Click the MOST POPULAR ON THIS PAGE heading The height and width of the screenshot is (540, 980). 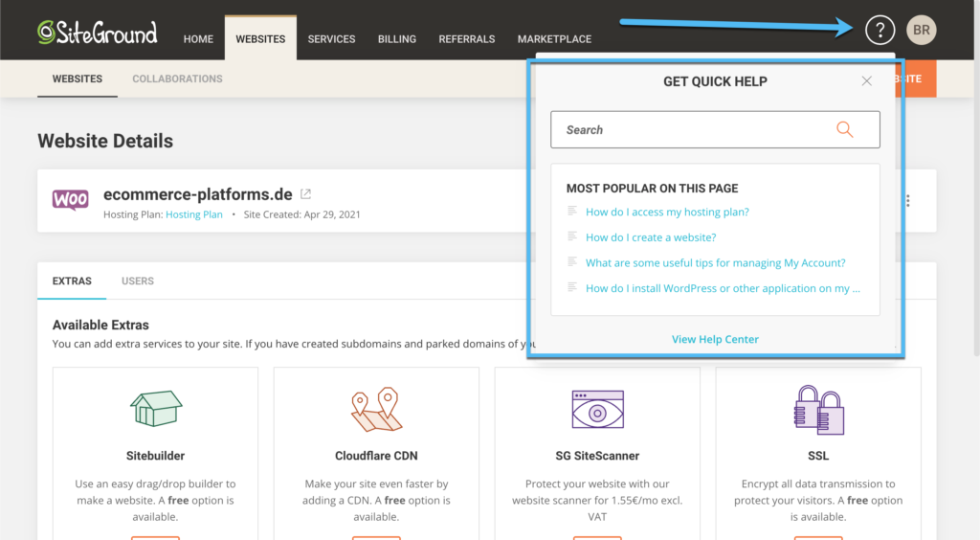pyautogui.click(x=652, y=188)
